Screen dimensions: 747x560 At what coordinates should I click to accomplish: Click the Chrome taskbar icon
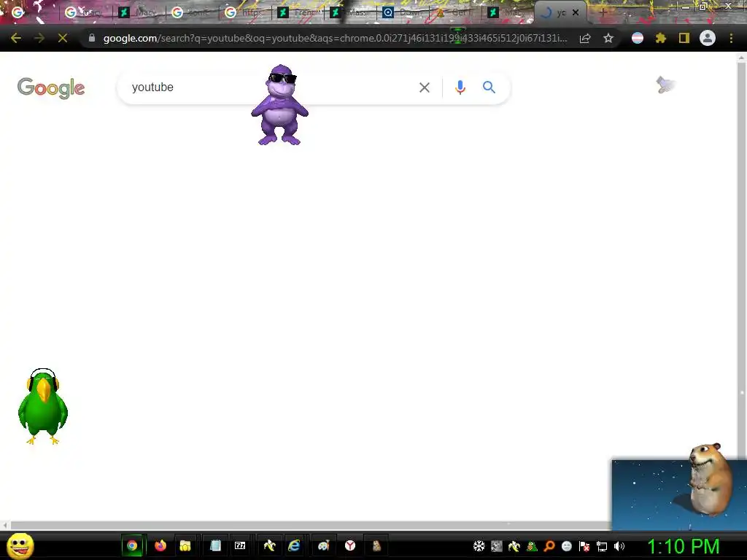coord(132,545)
